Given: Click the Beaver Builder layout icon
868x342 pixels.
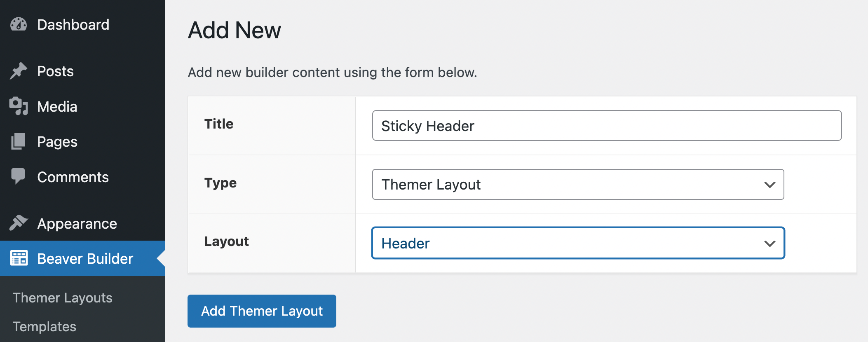Looking at the screenshot, I should point(19,258).
